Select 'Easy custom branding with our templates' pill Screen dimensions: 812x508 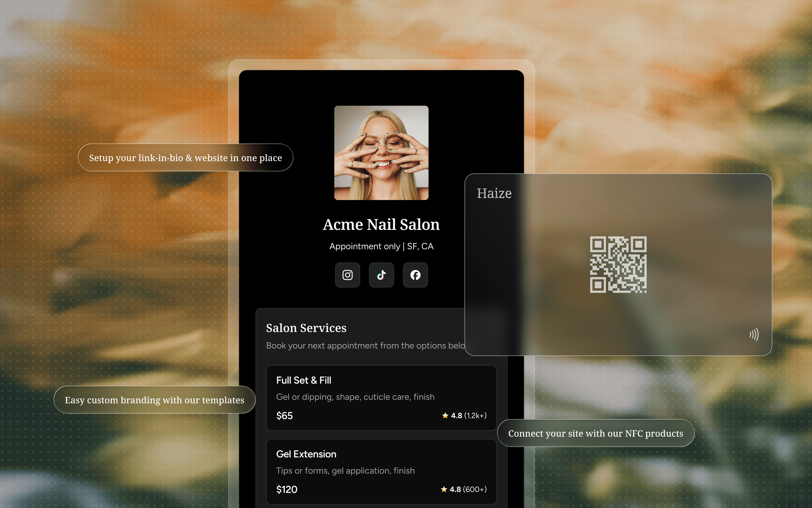155,400
